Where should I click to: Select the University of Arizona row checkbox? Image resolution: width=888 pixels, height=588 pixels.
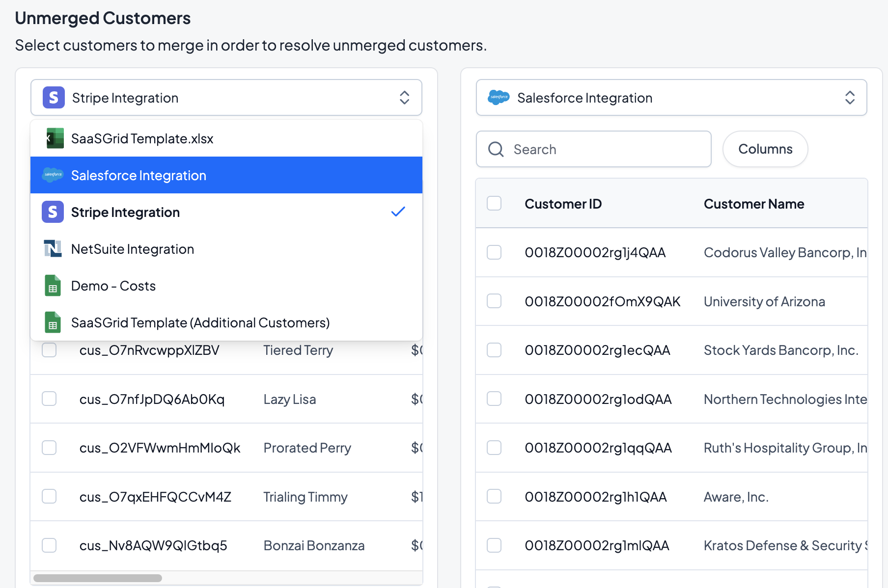(494, 301)
